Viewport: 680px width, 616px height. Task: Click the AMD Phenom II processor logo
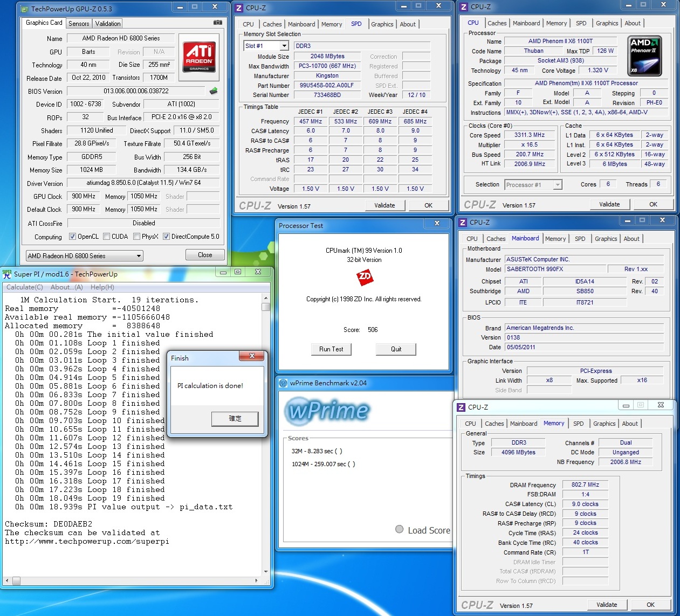(644, 56)
